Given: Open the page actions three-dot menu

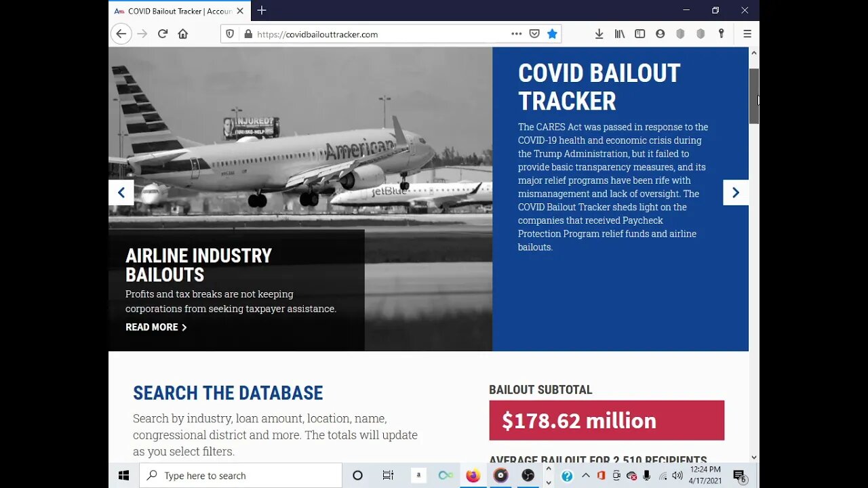Looking at the screenshot, I should click(517, 34).
